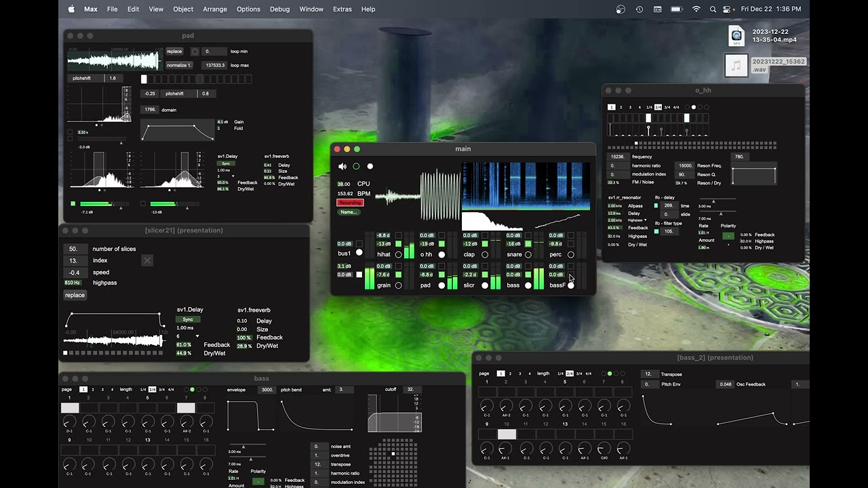Toggle the green square on the slicr channel
This screenshot has height=488, width=868.
(485, 275)
